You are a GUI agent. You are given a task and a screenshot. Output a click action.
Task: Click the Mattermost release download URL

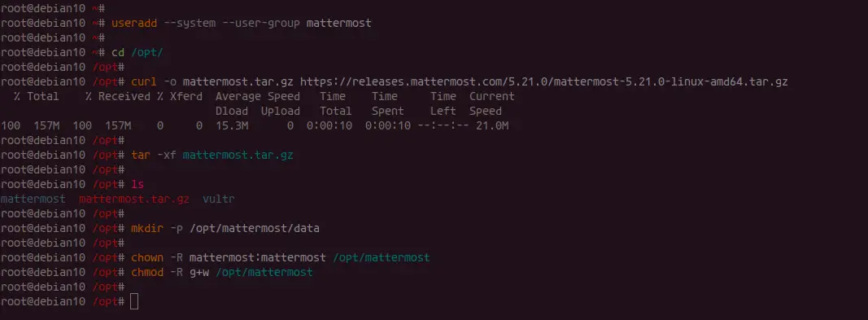tap(543, 82)
